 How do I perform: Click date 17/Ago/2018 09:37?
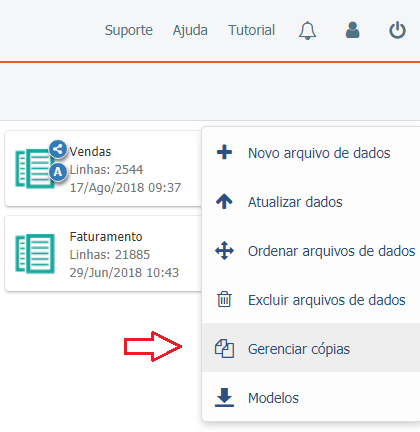[125, 188]
